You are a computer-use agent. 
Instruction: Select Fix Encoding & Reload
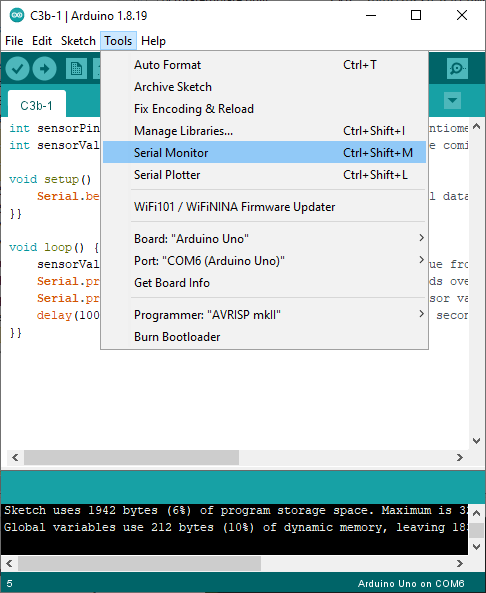point(264,109)
